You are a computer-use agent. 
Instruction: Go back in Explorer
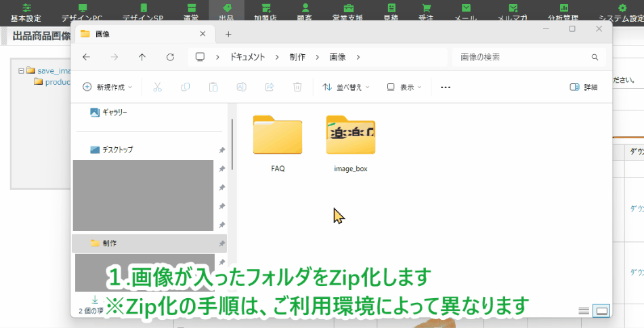point(86,57)
